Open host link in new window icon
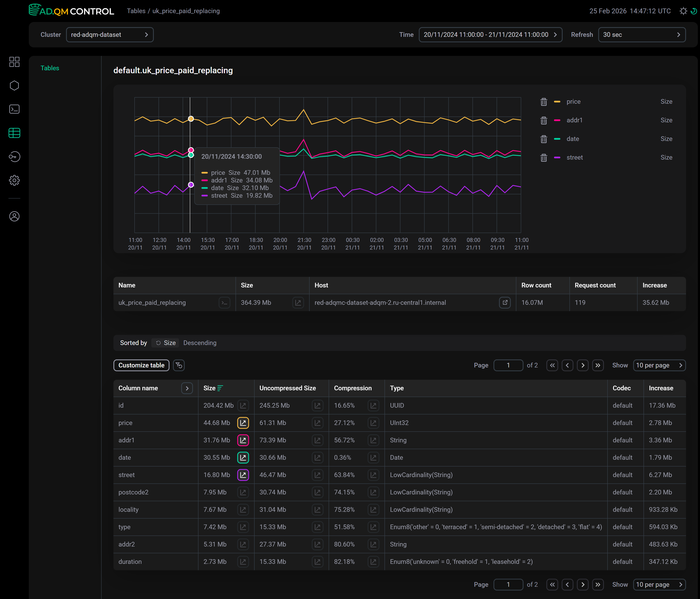 pos(505,302)
